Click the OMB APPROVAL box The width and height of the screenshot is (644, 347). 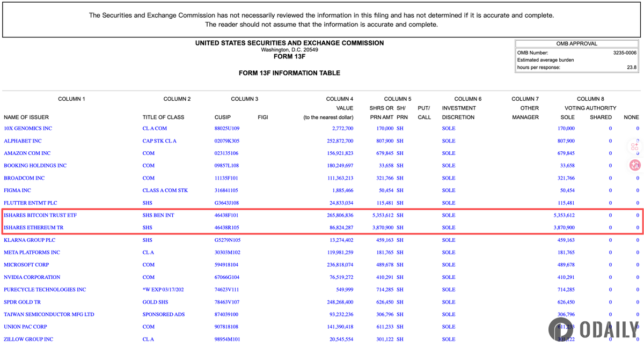tap(576, 43)
